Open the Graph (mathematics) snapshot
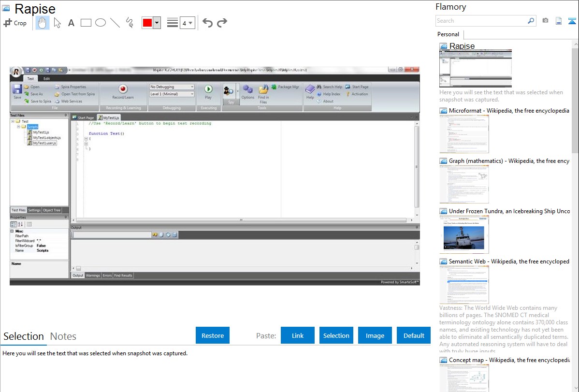This screenshot has height=392, width=579. point(464,184)
